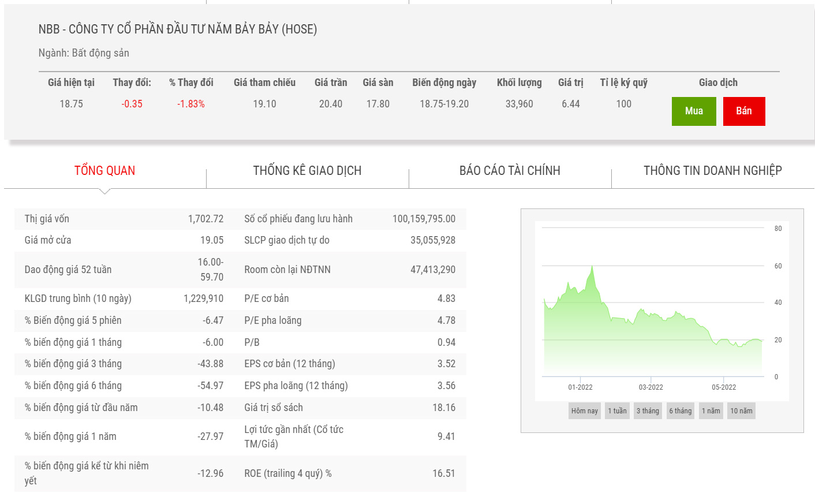Click the Giá hiện tại value 18.75
This screenshot has height=504, width=815.
[71, 104]
